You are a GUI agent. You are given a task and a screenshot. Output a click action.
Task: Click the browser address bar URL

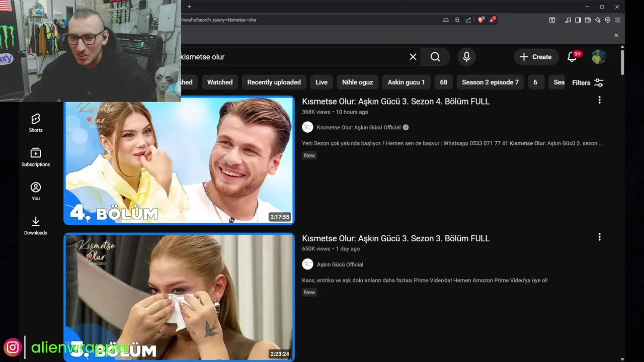point(219,20)
